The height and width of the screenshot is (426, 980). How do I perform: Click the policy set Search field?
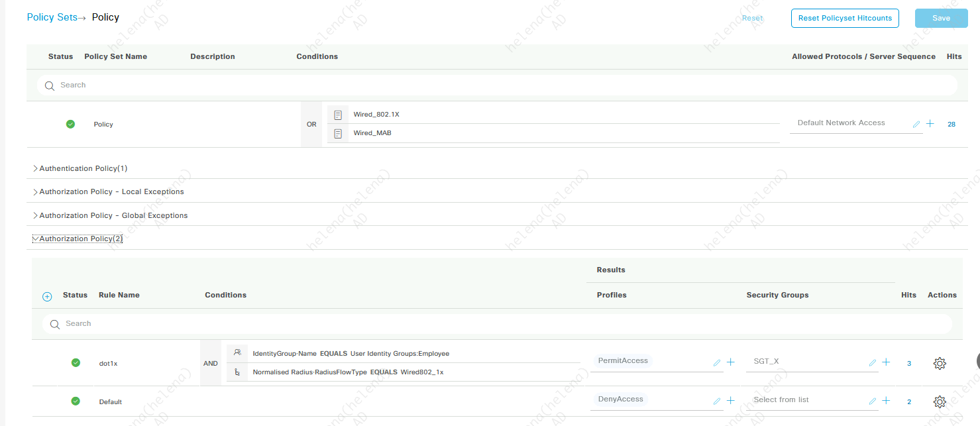point(497,85)
